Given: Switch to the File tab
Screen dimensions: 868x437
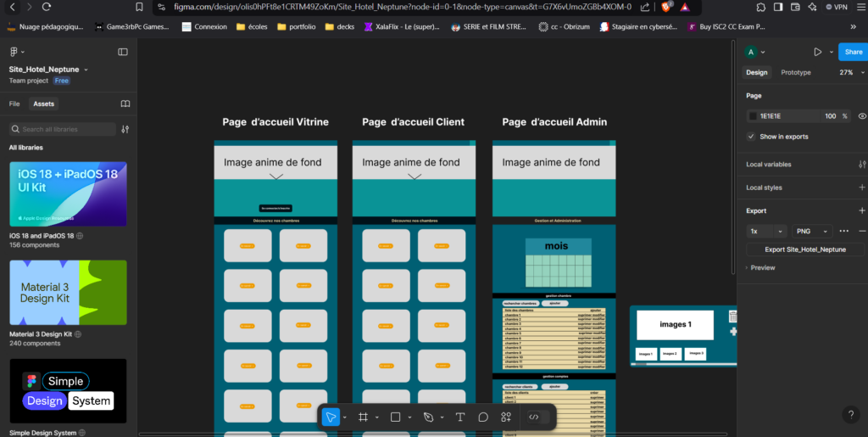Looking at the screenshot, I should [14, 104].
